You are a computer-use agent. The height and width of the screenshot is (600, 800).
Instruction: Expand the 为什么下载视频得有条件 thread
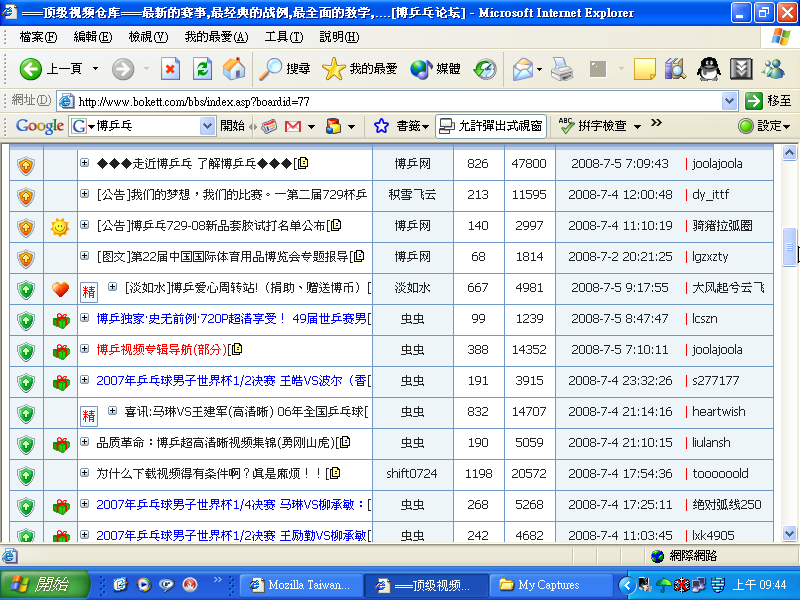click(84, 474)
